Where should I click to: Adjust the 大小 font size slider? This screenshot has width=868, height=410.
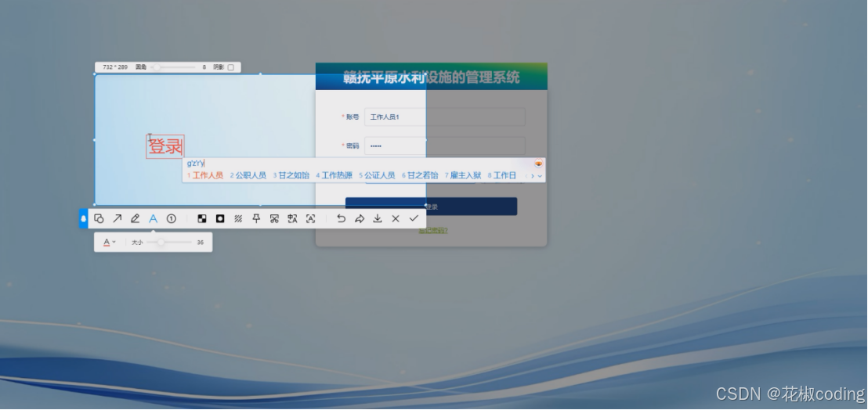169,242
